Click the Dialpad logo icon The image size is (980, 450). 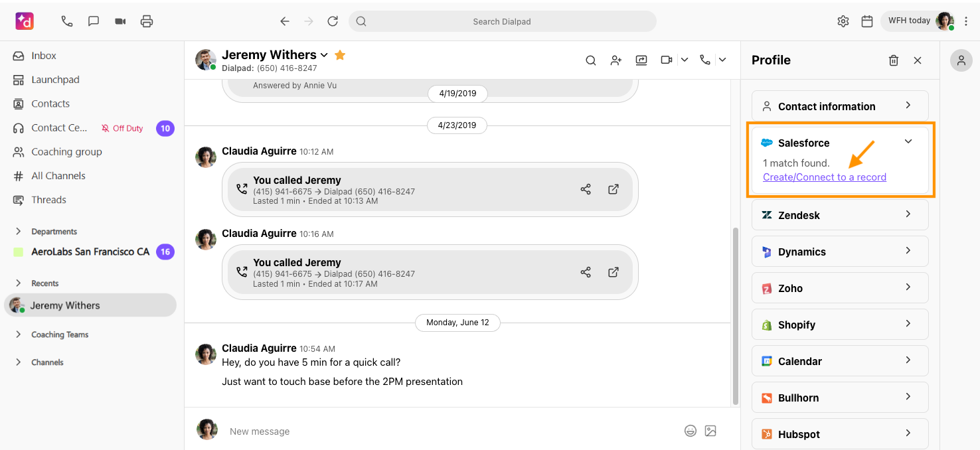25,21
